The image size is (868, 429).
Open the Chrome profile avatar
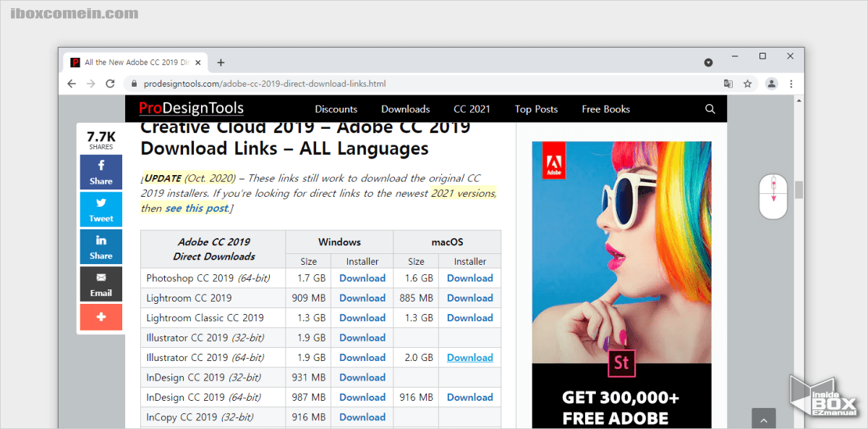(772, 84)
